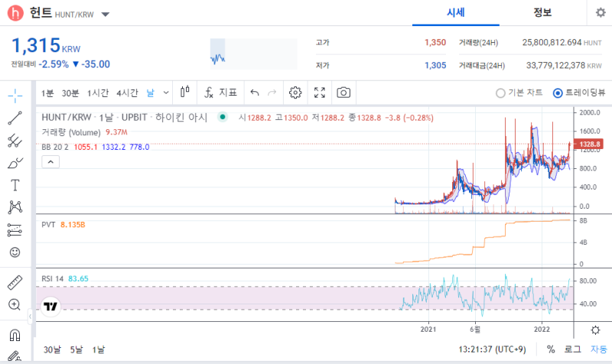Open the chart patterns tool
The image size is (612, 364).
coord(15,207)
